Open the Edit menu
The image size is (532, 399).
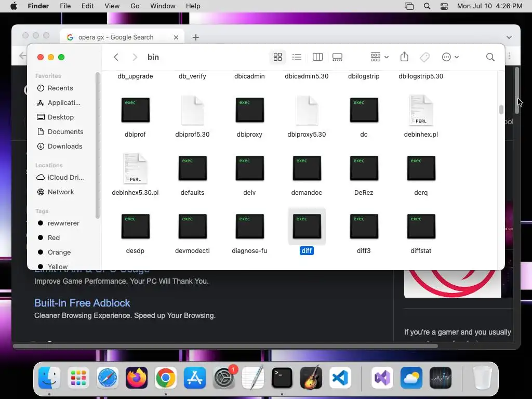(x=87, y=6)
